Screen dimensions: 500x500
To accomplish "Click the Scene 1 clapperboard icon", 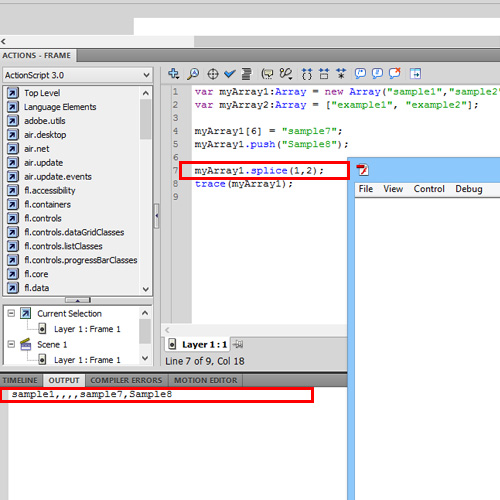I will (26, 344).
